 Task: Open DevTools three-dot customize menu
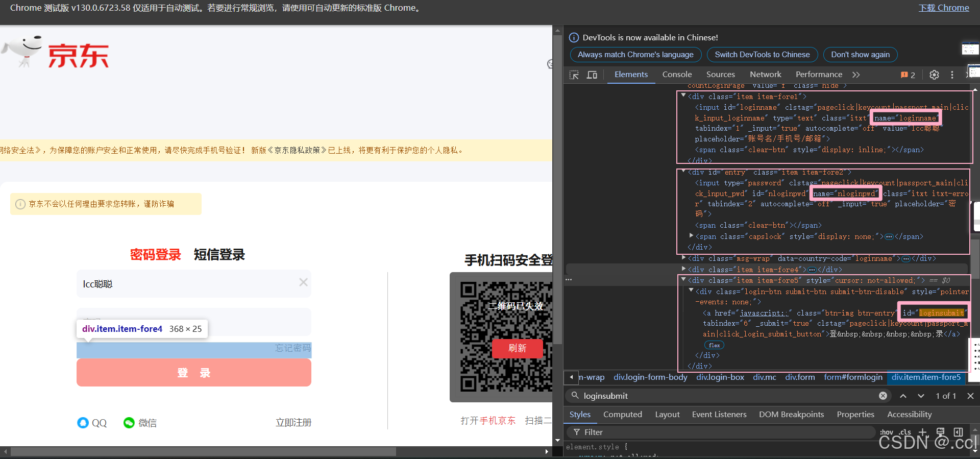(952, 75)
